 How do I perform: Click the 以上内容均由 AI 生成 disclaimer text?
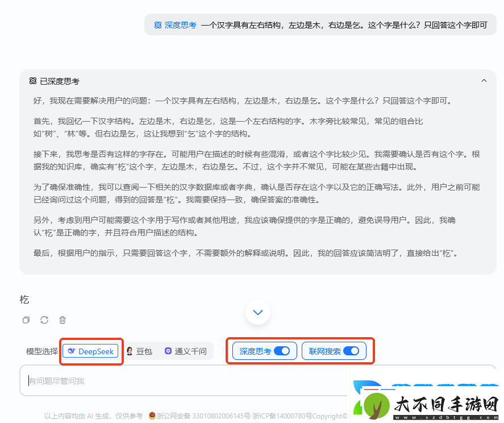coord(94,416)
